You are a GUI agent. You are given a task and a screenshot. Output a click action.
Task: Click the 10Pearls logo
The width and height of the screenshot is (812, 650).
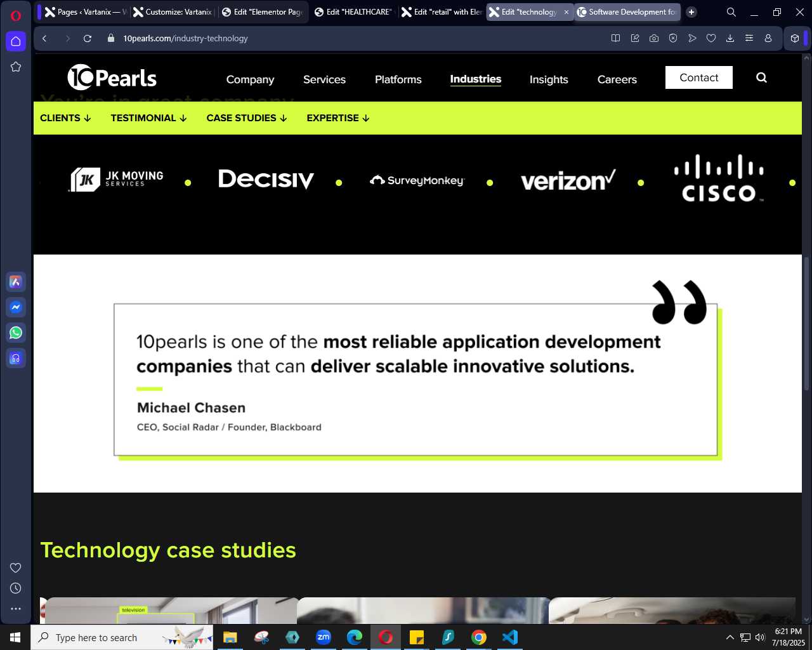tap(112, 77)
